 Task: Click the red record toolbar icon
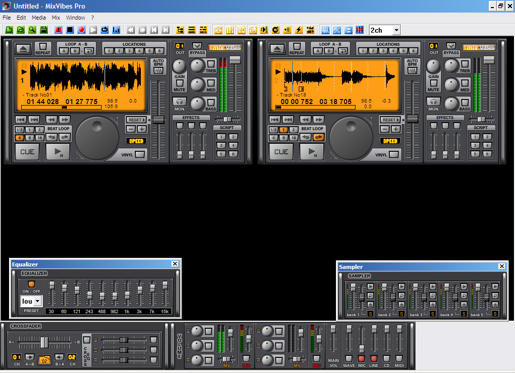(81, 30)
